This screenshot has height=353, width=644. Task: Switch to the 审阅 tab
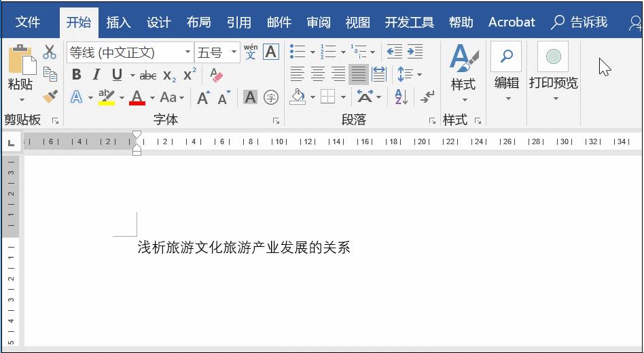(319, 22)
